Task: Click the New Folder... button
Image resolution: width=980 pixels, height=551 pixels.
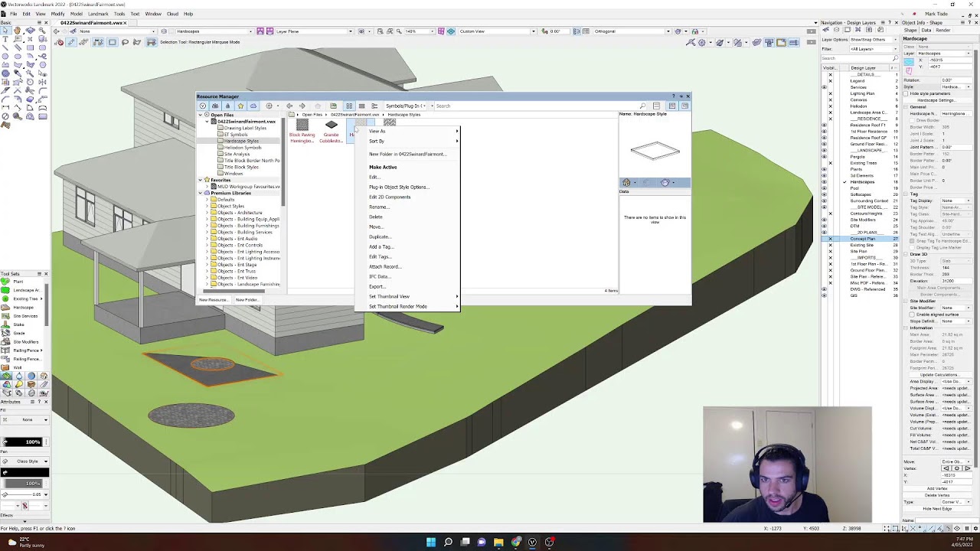Action: [x=247, y=300]
